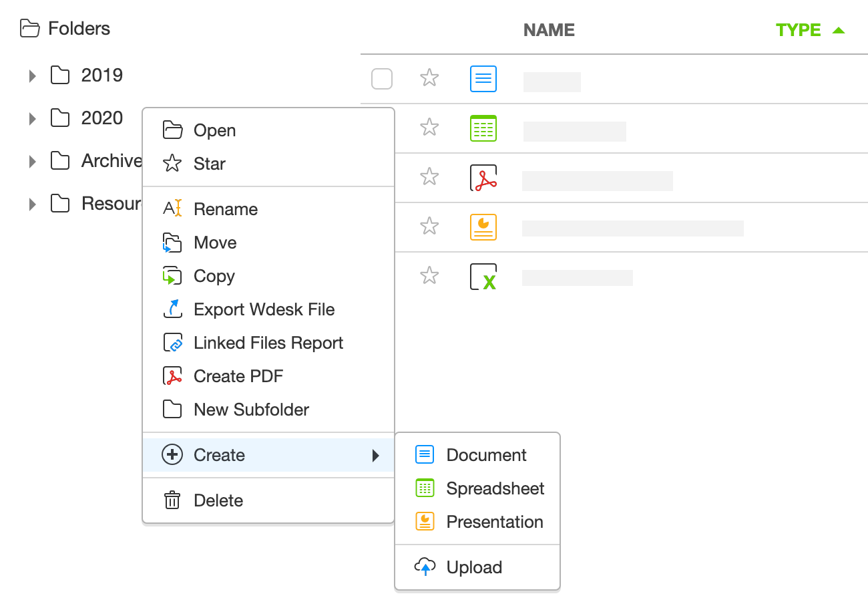Click the Upload cloud icon

click(x=425, y=567)
